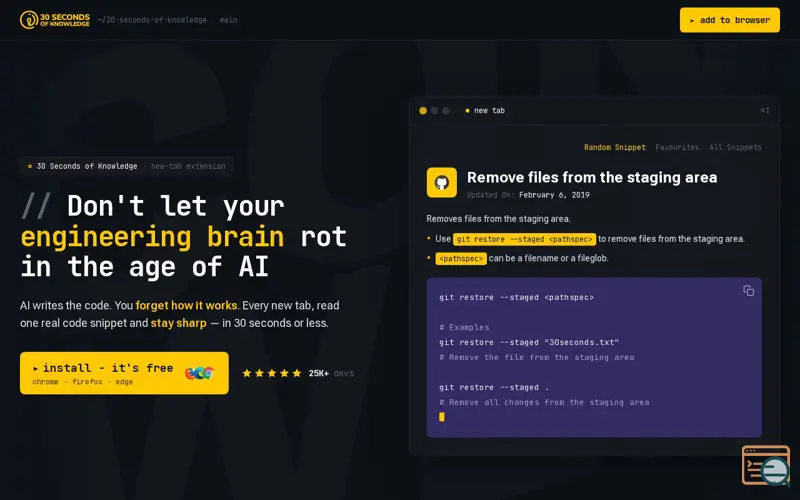Viewport: 800px width, 500px height.
Task: Open the All Snippets tab
Action: [735, 147]
